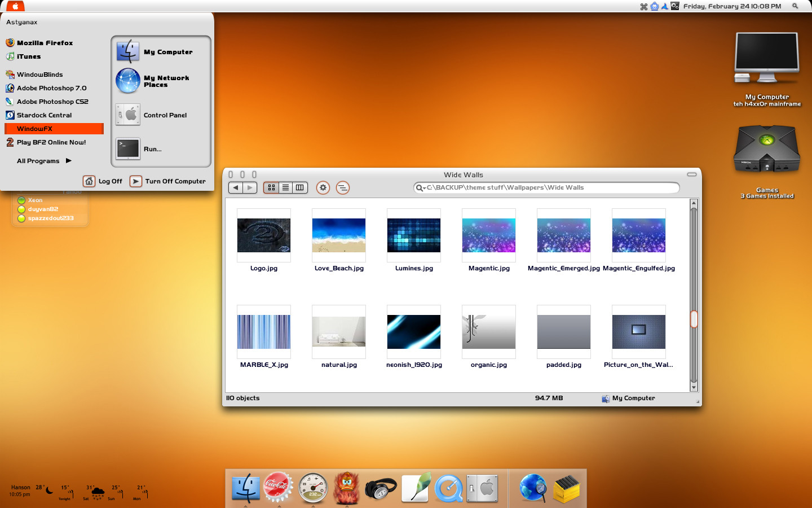Click the Spotlight magnifier in the menu bar

point(795,6)
